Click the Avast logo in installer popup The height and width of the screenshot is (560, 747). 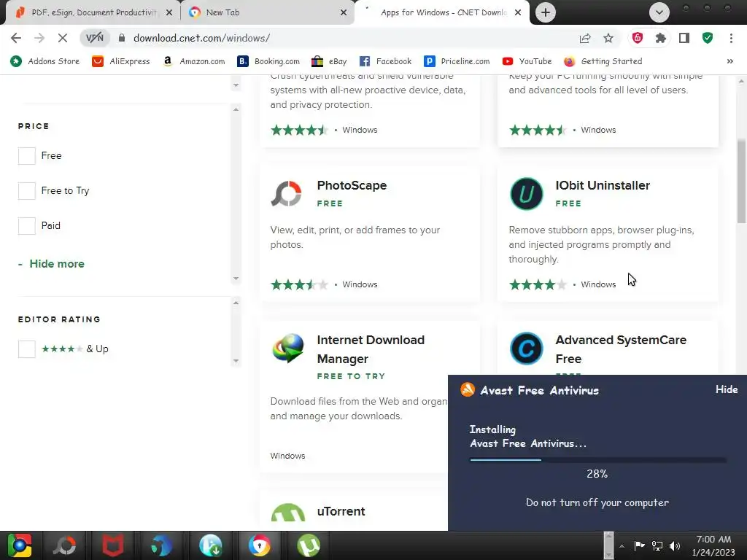(x=468, y=389)
